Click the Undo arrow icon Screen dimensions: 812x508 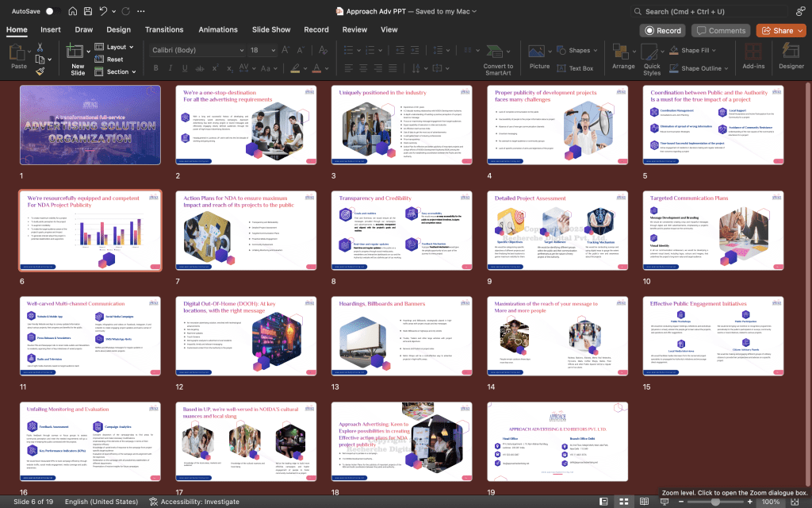(104, 11)
